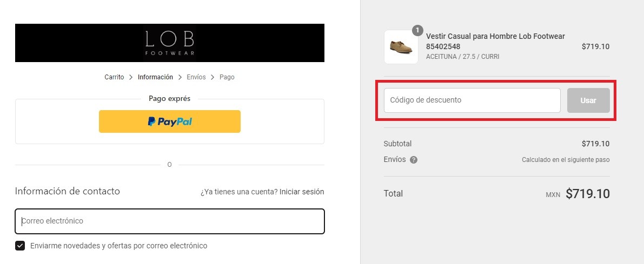The image size is (644, 264).
Task: Click the Envíos help question mark icon
Action: (x=414, y=160)
